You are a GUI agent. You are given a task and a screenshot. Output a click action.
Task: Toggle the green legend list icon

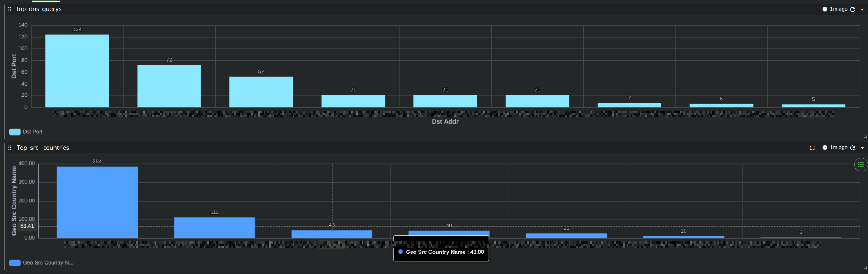(x=861, y=165)
